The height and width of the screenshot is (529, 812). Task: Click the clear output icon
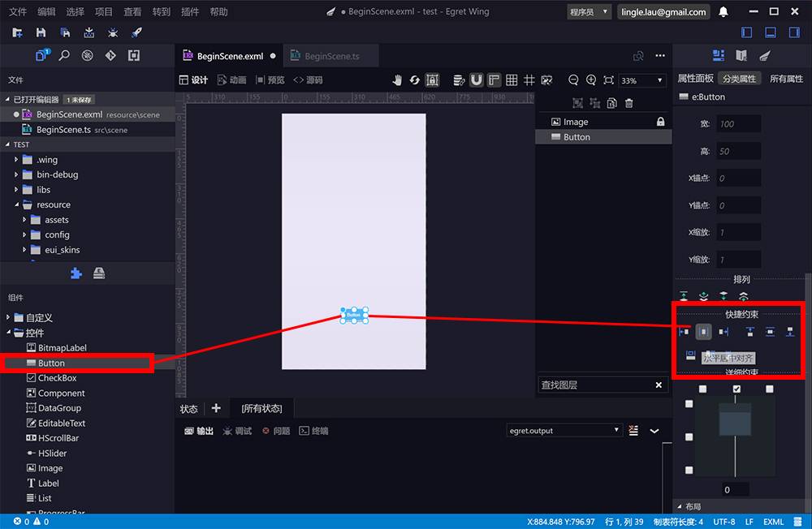pos(633,431)
